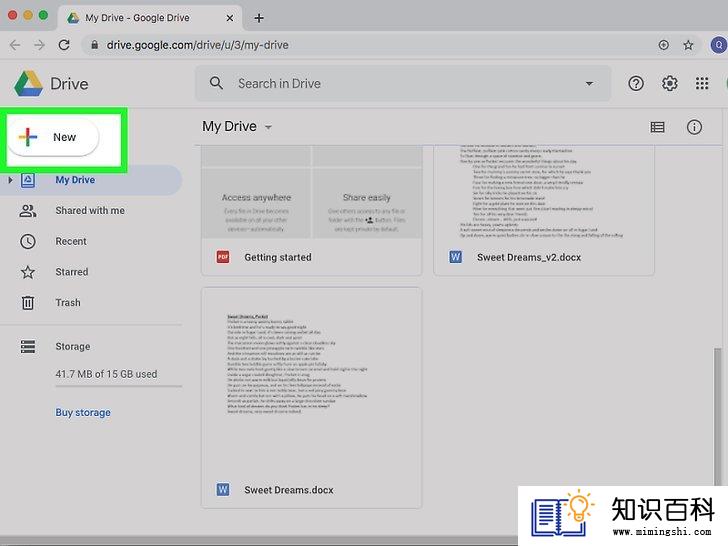Click the file list vertical scrollbar
Image resolution: width=728 pixels, height=546 pixels.
(x=718, y=417)
